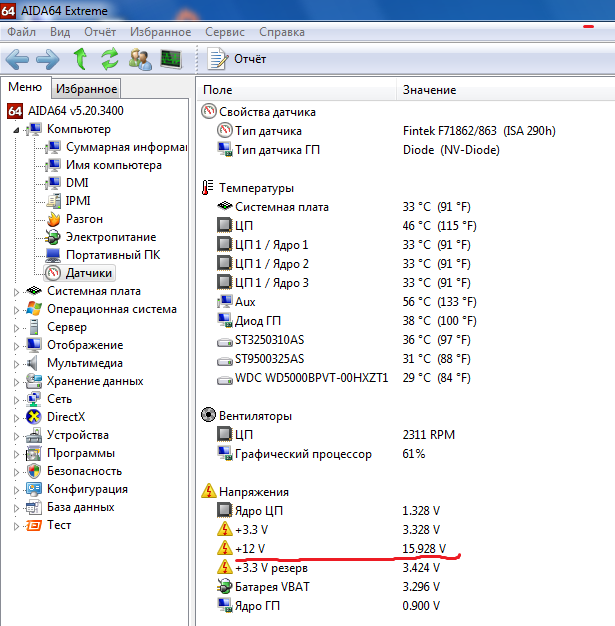The width and height of the screenshot is (615, 626).
Task: Click the Значение column header
Action: (506, 90)
